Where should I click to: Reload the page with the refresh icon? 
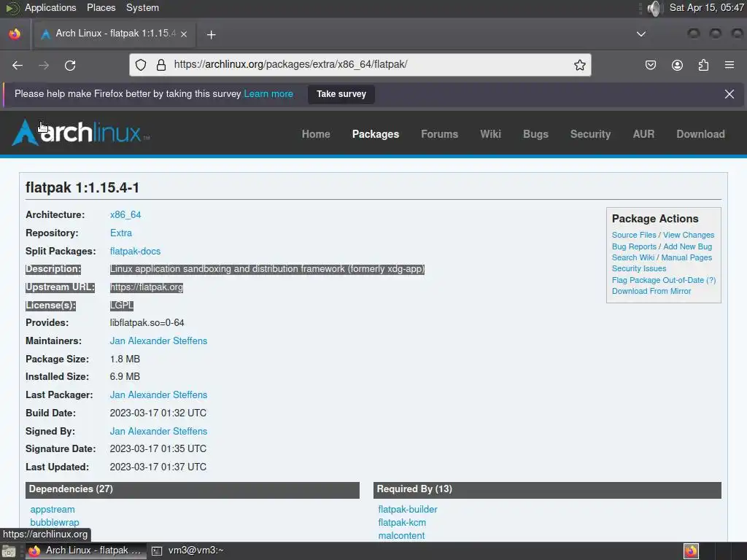point(70,65)
